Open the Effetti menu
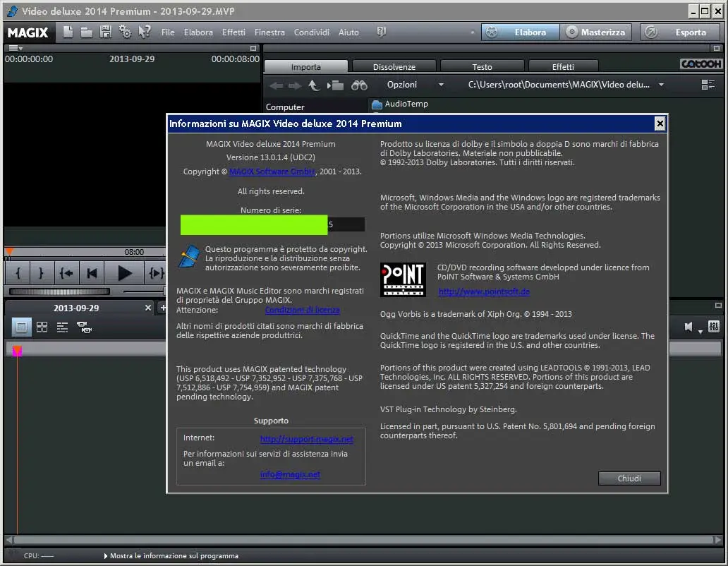 point(233,32)
